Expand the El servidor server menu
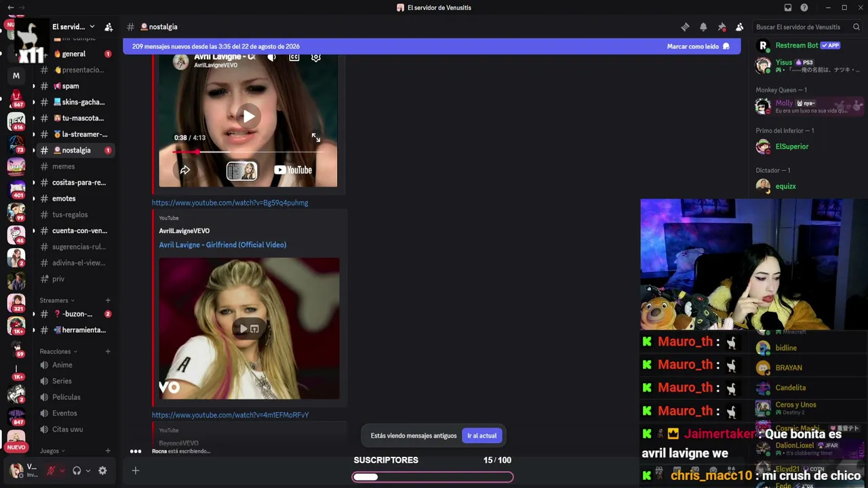This screenshot has height=488, width=868. point(73,27)
